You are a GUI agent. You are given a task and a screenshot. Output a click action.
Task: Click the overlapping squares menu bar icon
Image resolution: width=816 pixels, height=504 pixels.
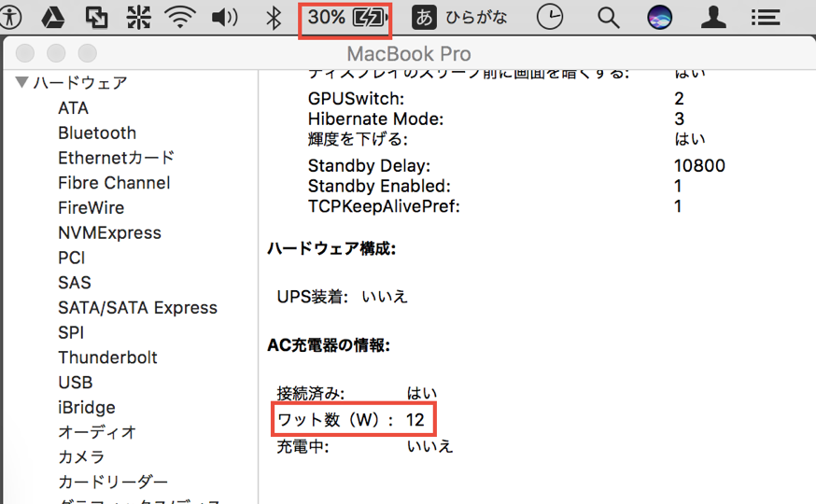[x=96, y=17]
